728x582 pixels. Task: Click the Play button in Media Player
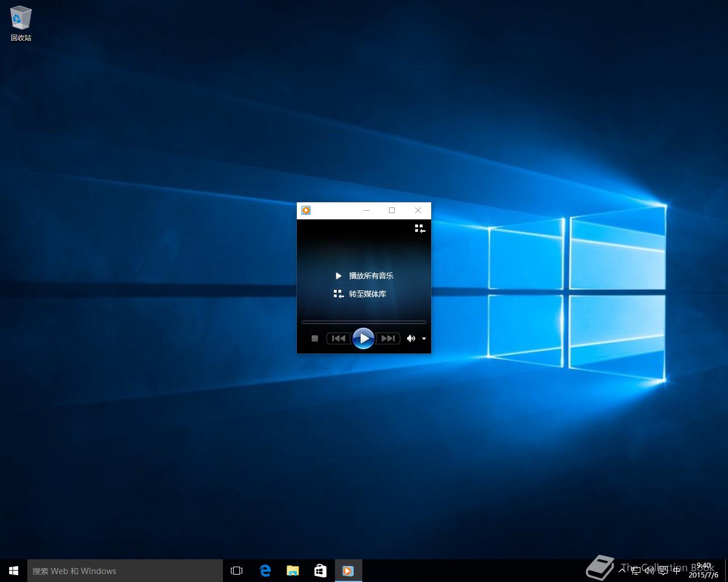(363, 338)
